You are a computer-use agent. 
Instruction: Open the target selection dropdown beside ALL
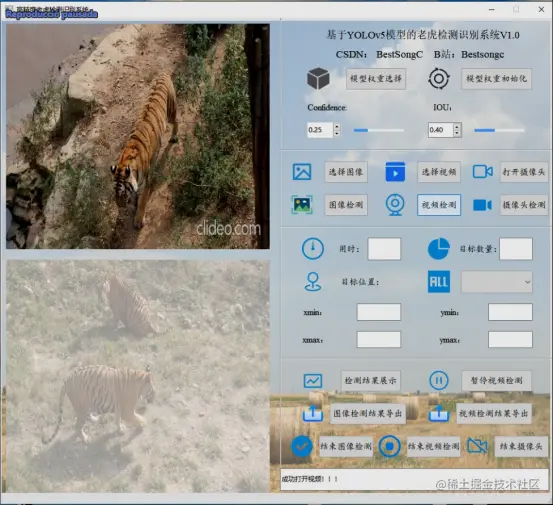(496, 282)
